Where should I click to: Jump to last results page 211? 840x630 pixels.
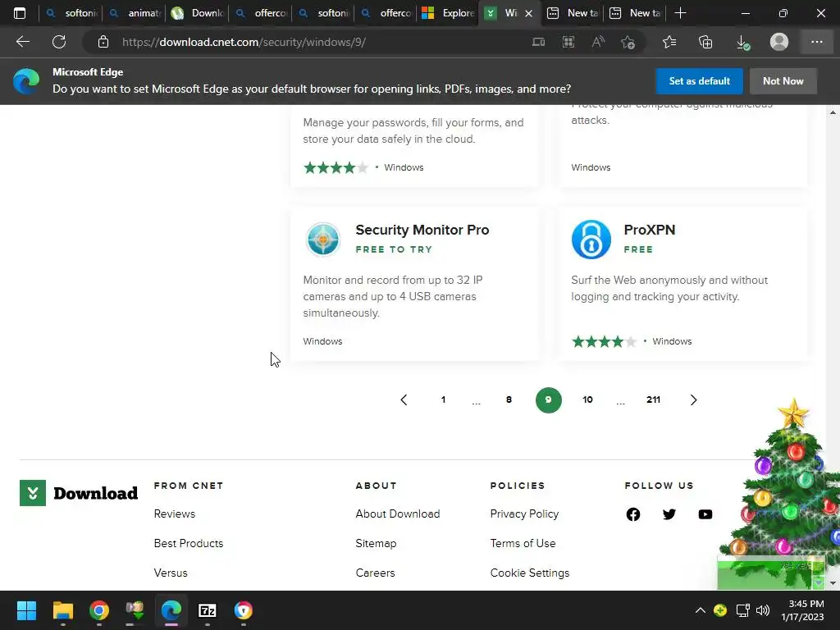pos(653,399)
